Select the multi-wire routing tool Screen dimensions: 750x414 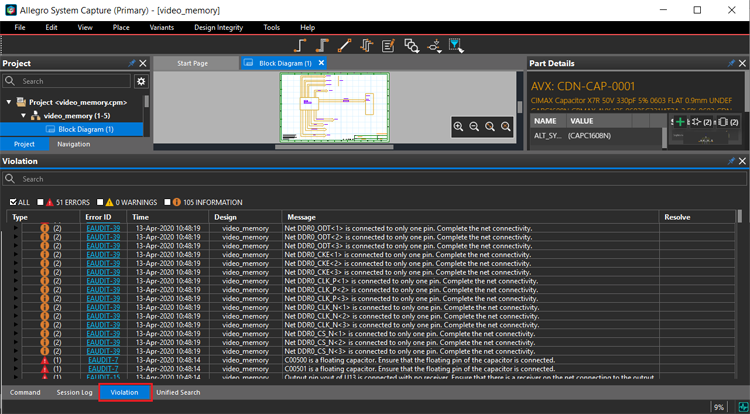[x=367, y=45]
